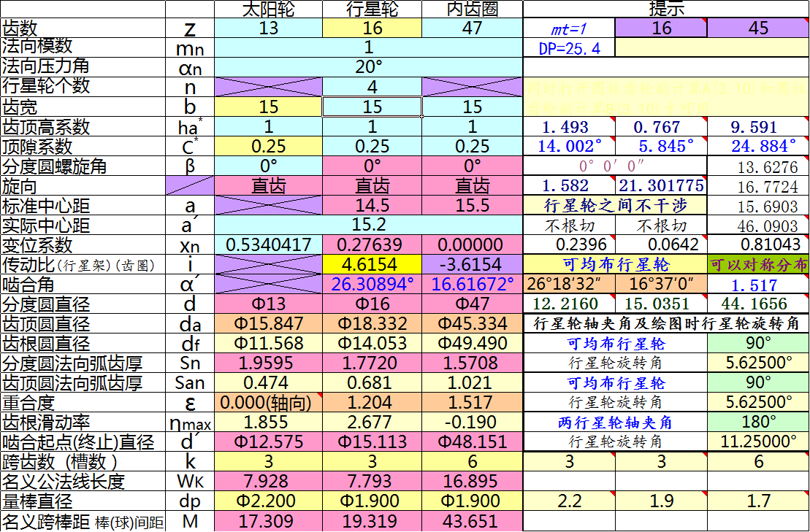Screen dimensions: 810x532
Task: Click the DP=25.4 cell
Action: point(569,48)
